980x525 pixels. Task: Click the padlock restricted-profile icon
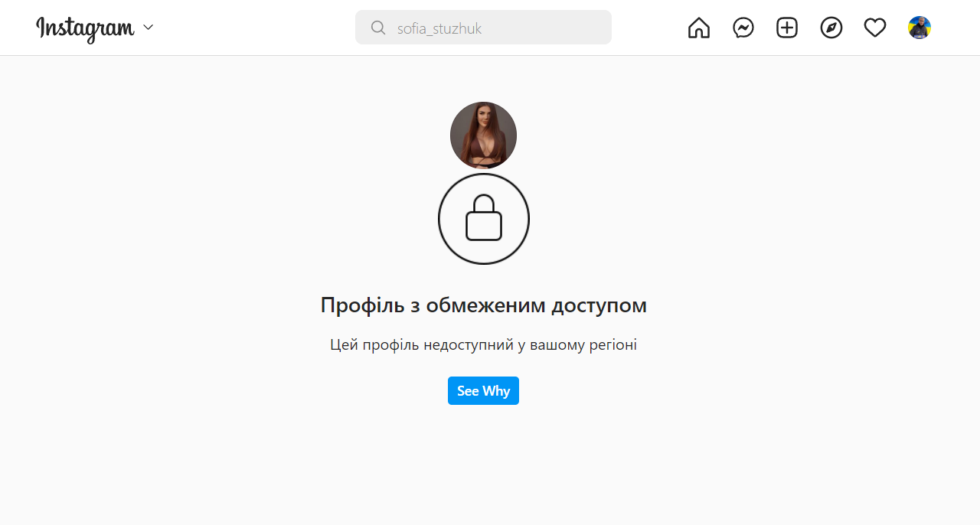484,219
